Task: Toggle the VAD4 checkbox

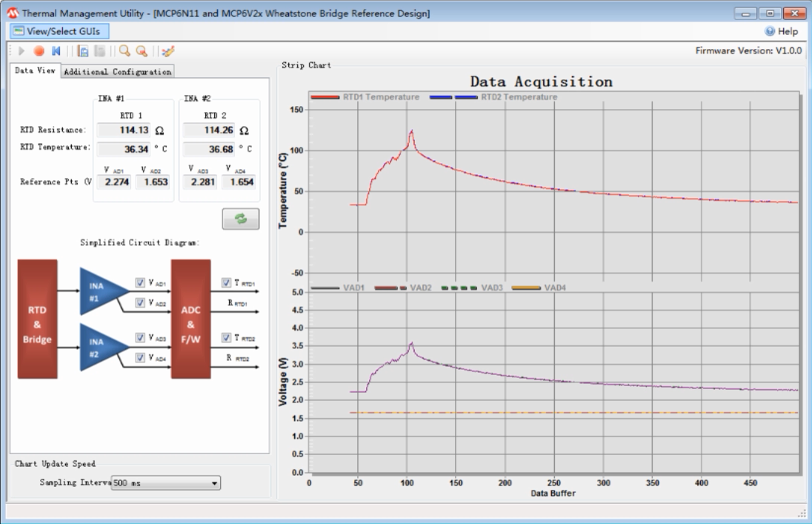Action: 140,358
